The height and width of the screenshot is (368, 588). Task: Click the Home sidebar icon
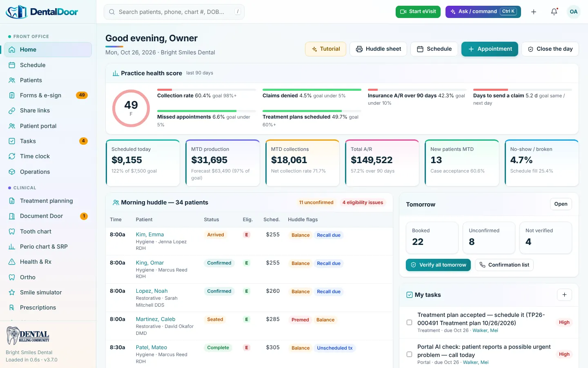pos(12,49)
